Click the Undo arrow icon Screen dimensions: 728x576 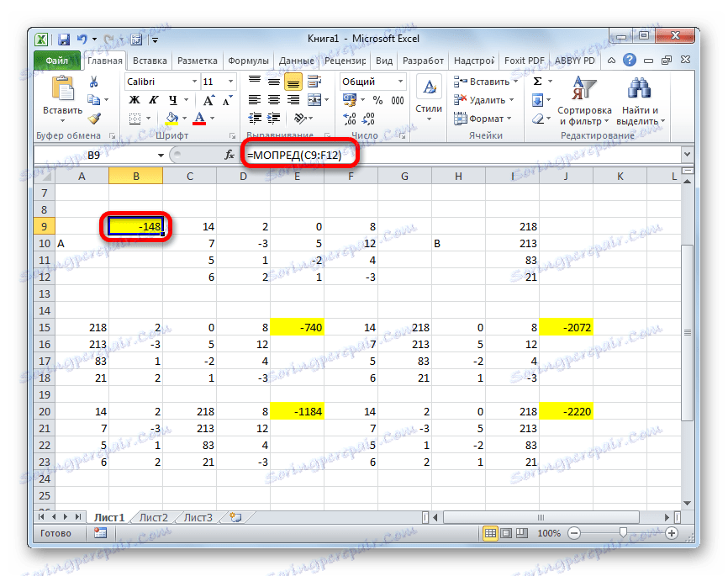click(82, 40)
